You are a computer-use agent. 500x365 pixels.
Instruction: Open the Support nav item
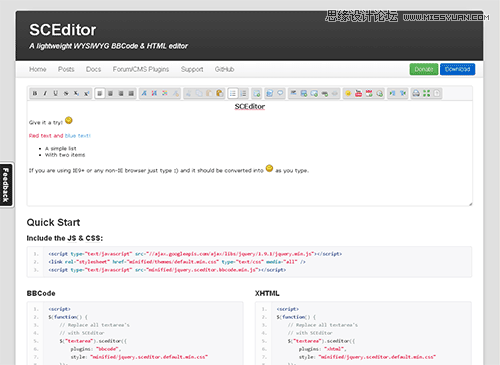tap(192, 69)
